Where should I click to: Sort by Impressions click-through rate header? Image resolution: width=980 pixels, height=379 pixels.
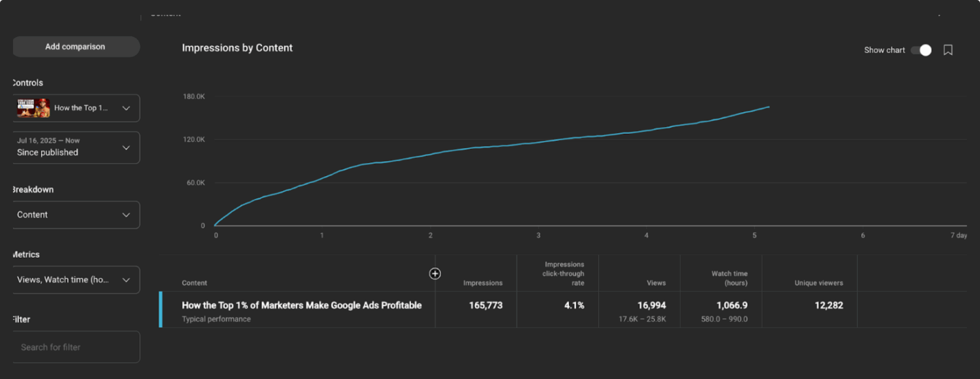point(563,274)
